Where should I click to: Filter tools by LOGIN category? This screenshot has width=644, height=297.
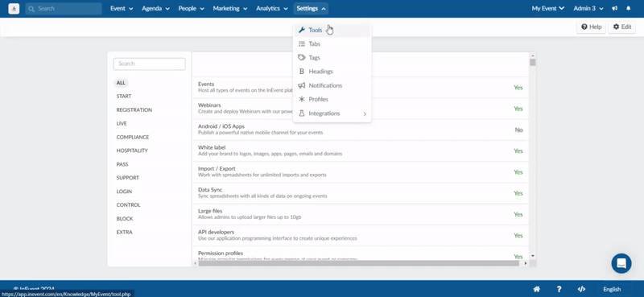124,192
